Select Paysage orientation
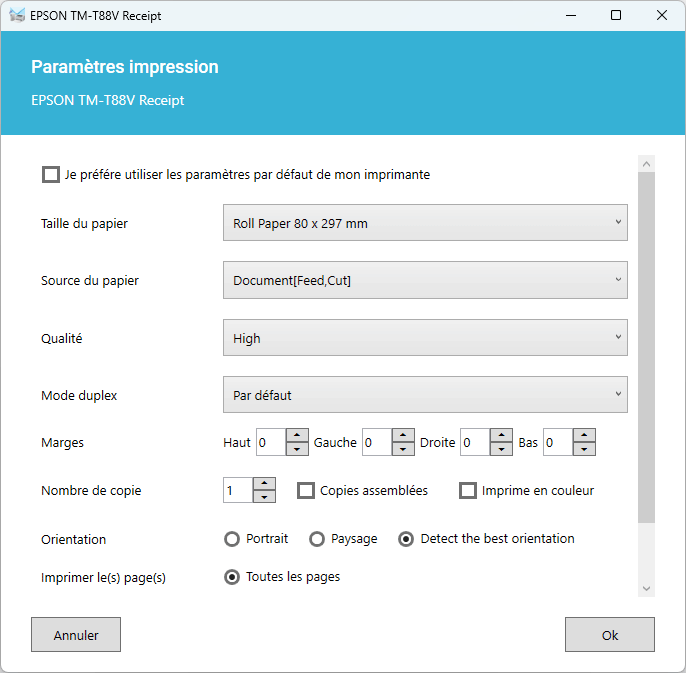The width and height of the screenshot is (686, 673). (x=317, y=539)
